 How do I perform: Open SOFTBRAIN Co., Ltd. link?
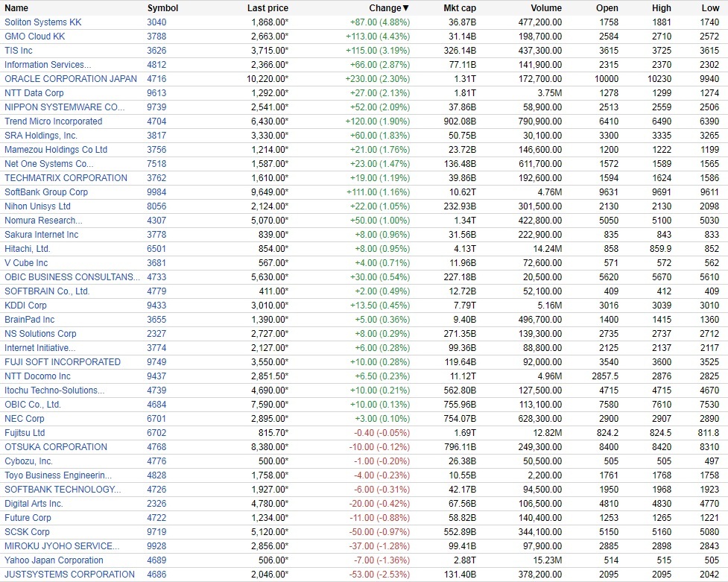(47, 291)
